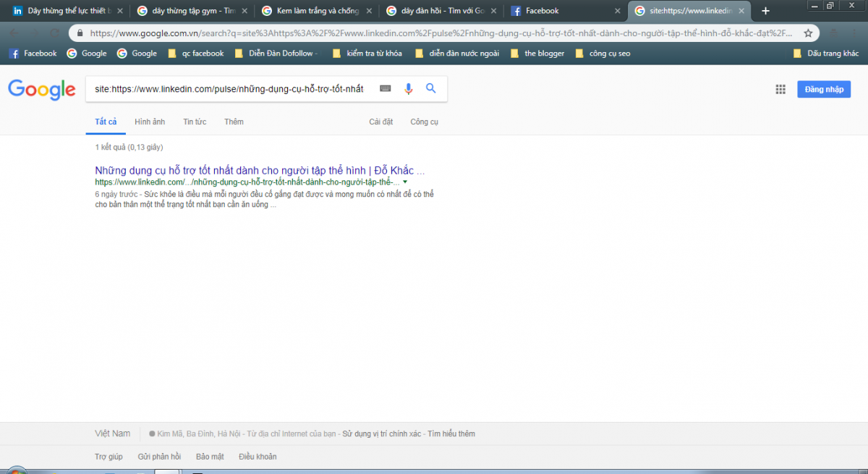Click the 'Đăng nhập' sign-in button
Viewport: 868px width, 474px height.
(824, 89)
